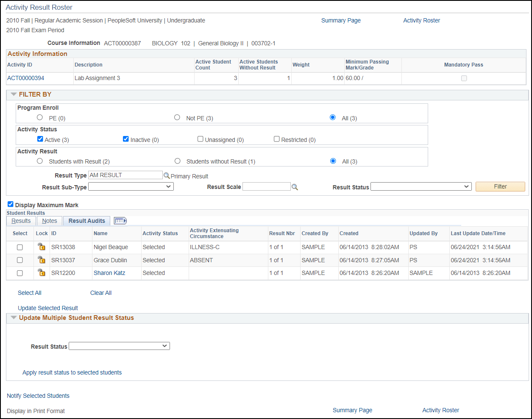Click the lock icon for SR12200
This screenshot has height=419, width=532.
tap(42, 272)
